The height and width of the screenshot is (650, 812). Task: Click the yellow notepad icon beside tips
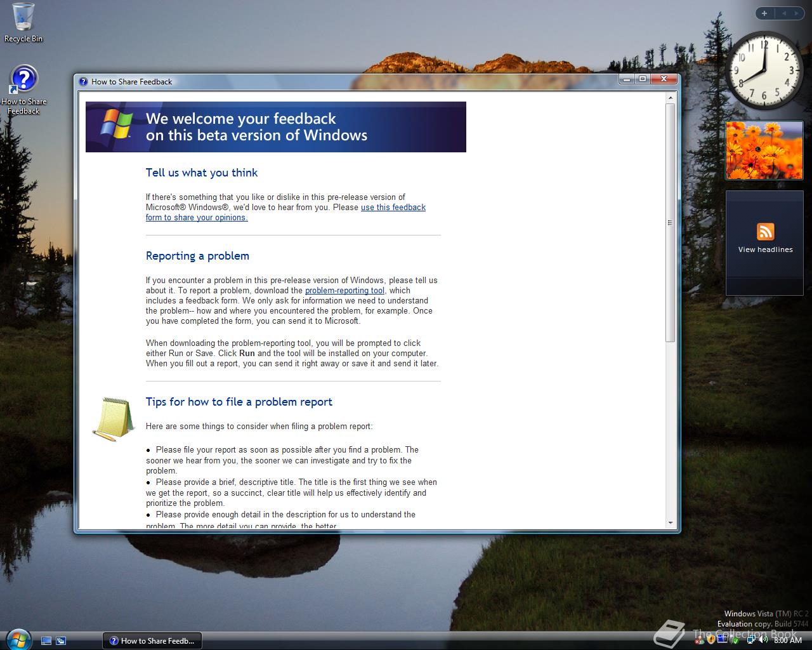coord(113,418)
